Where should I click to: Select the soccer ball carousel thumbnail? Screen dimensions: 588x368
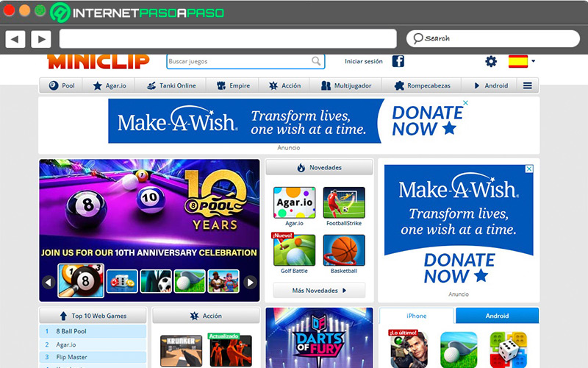click(x=156, y=281)
